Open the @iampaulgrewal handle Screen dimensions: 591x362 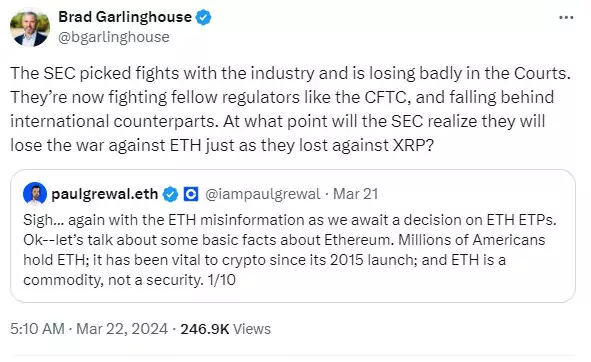pos(262,194)
